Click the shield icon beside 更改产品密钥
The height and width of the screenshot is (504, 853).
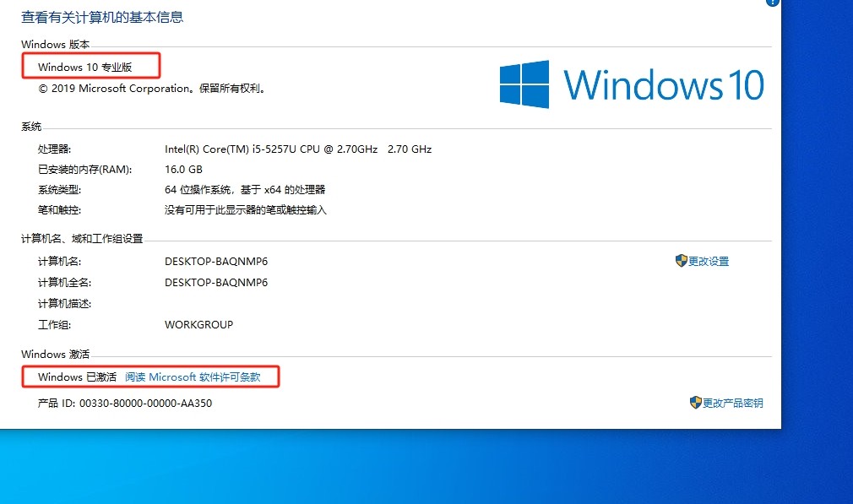point(694,403)
